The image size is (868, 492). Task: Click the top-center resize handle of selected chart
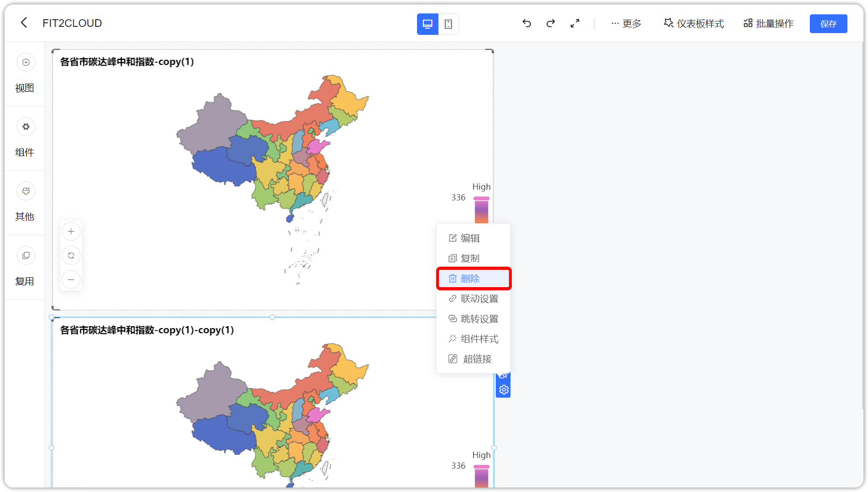[x=272, y=317]
